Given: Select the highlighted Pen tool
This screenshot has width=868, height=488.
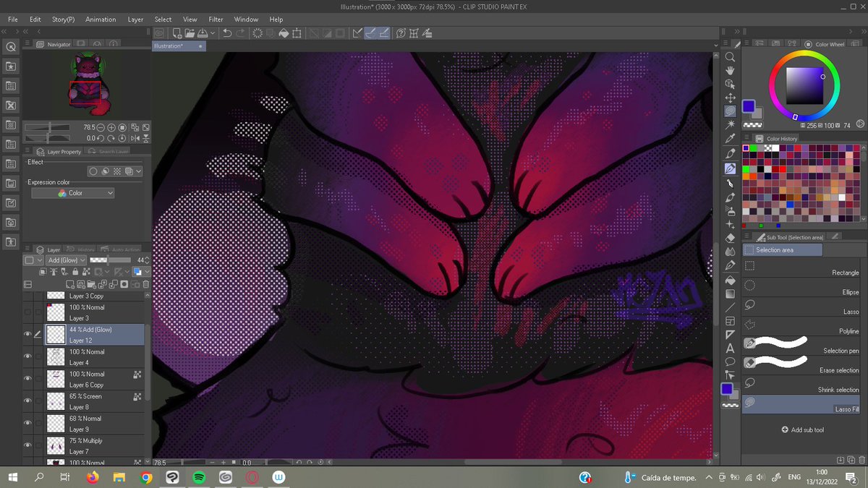Looking at the screenshot, I should (x=731, y=168).
